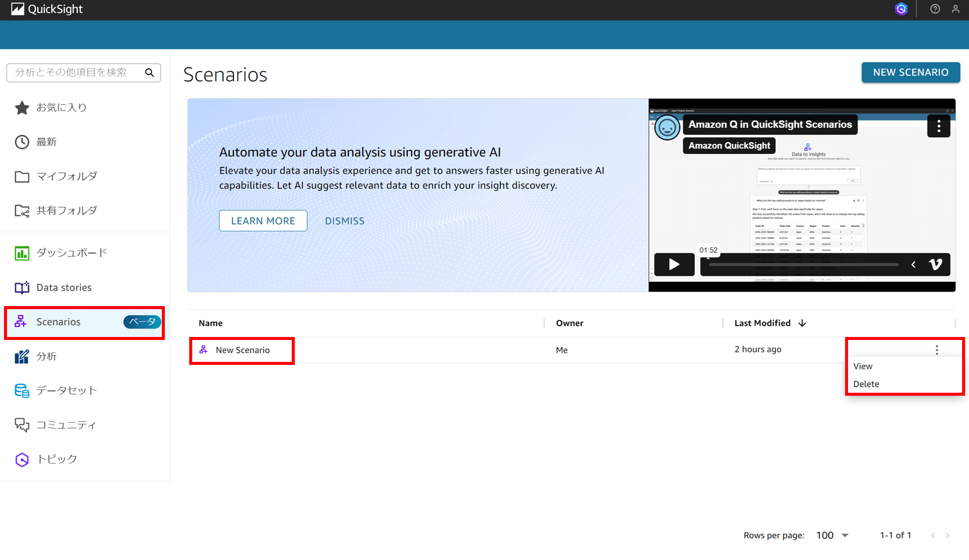Click the New Scenario row icon

(203, 350)
